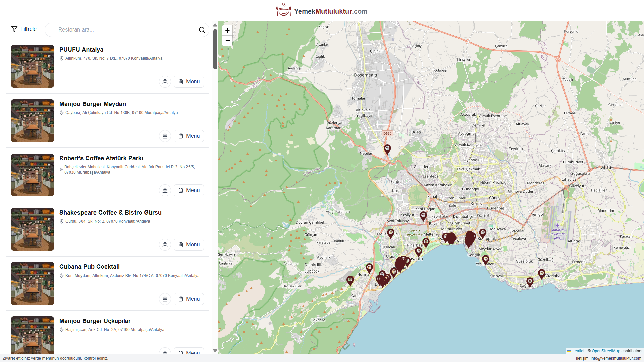
Task: Click the search magnifier icon
Action: [202, 30]
